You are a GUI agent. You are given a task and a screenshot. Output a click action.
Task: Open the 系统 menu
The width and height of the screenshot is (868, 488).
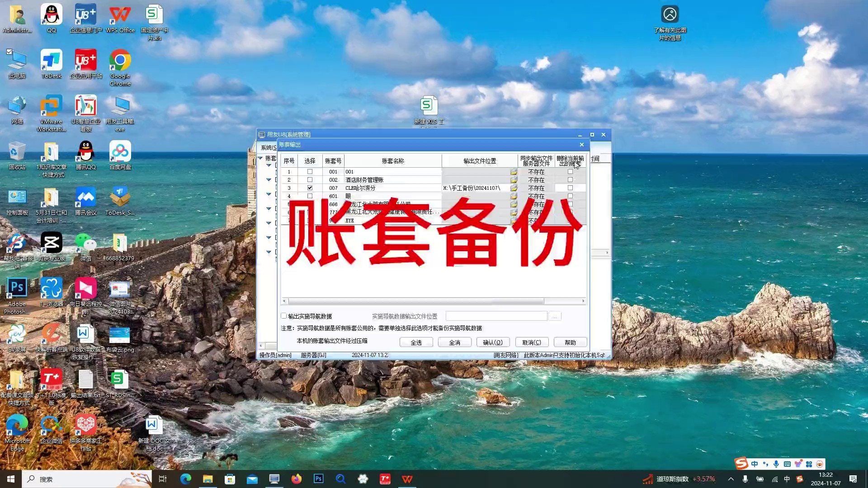(x=268, y=147)
